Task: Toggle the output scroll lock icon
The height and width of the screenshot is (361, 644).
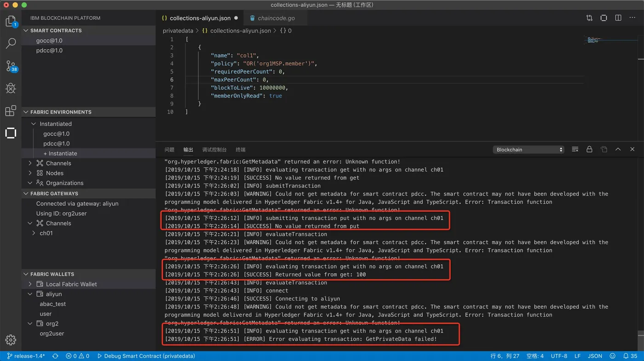Action: pyautogui.click(x=589, y=150)
